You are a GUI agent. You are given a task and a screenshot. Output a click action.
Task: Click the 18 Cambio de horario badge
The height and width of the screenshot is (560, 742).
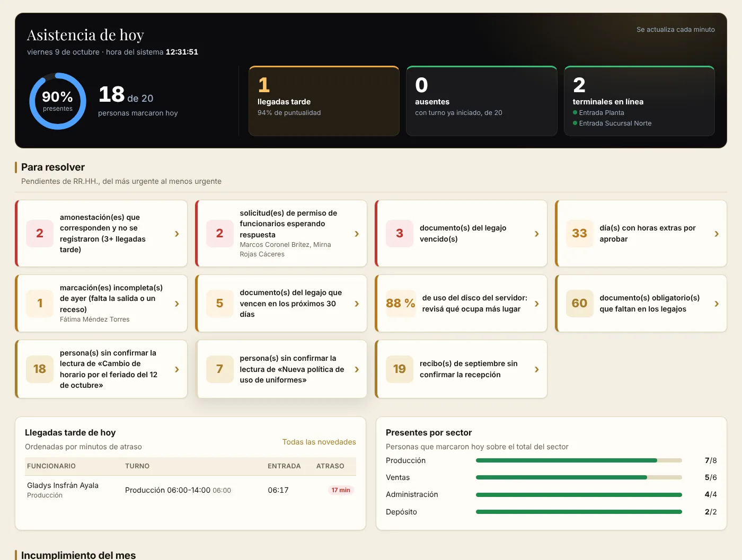(x=40, y=369)
